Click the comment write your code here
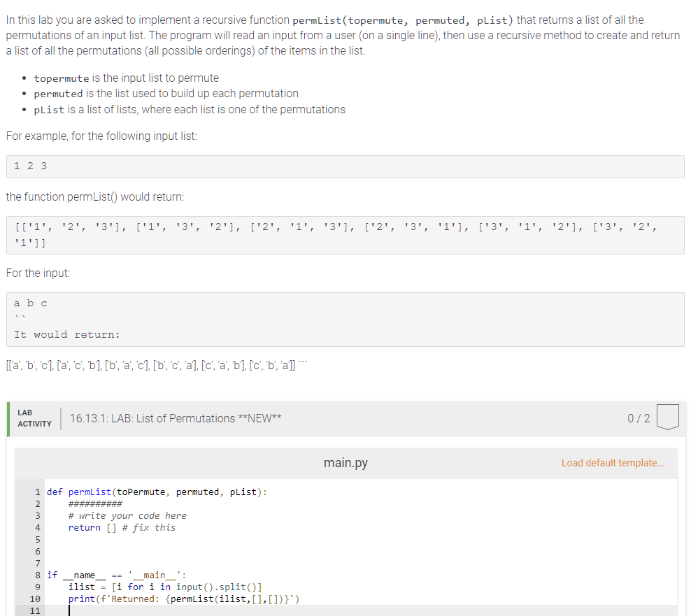Image resolution: width=698 pixels, height=616 pixels. (x=127, y=515)
